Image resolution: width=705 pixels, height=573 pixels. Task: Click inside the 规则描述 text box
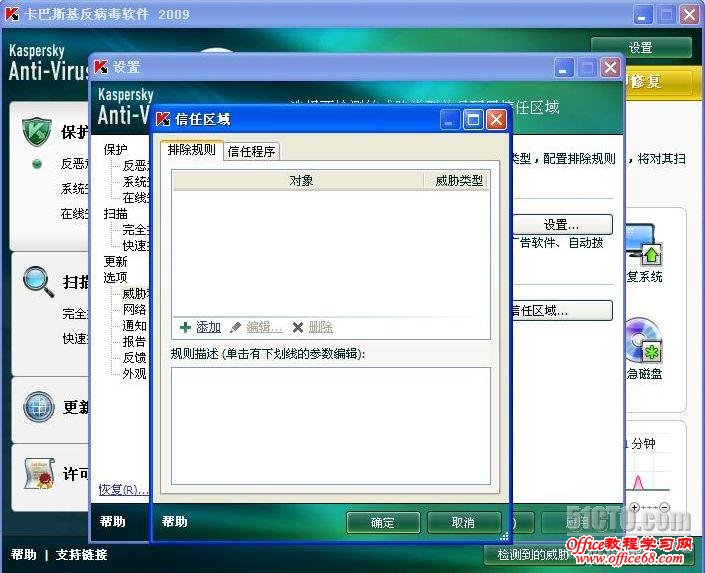point(330,426)
